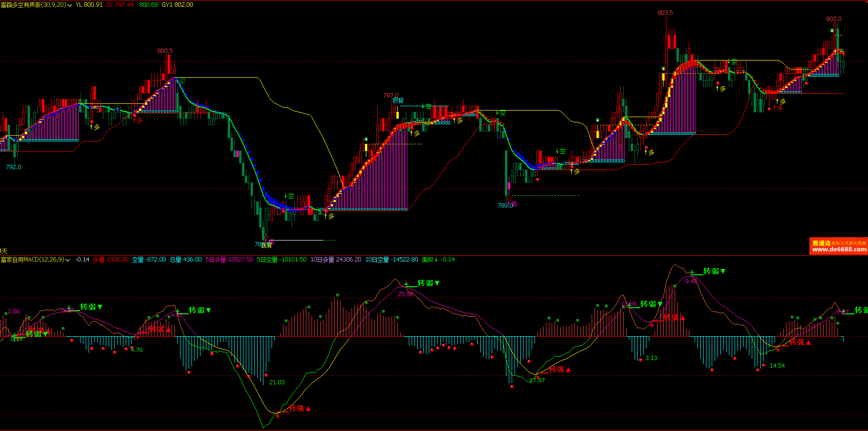
Task: Click the 转弱▼ signal near 25.93
Action: click(428, 283)
